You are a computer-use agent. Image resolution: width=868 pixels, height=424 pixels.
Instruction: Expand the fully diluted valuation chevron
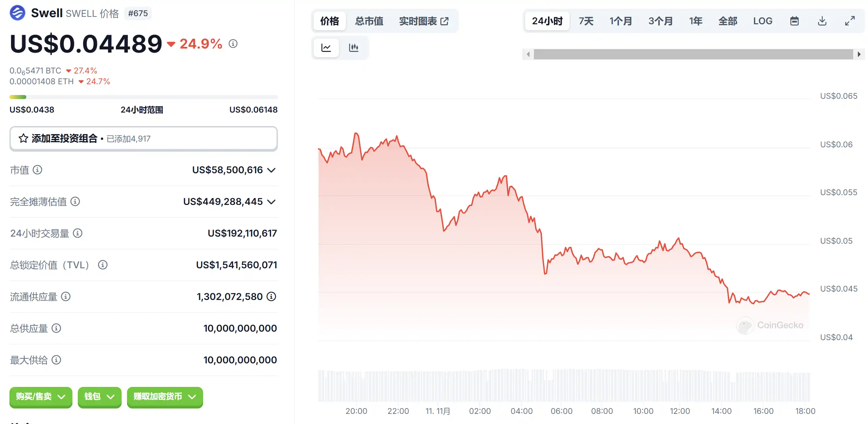point(271,202)
